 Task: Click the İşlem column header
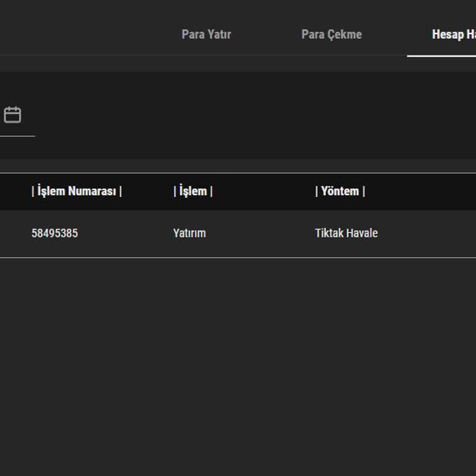[193, 192]
